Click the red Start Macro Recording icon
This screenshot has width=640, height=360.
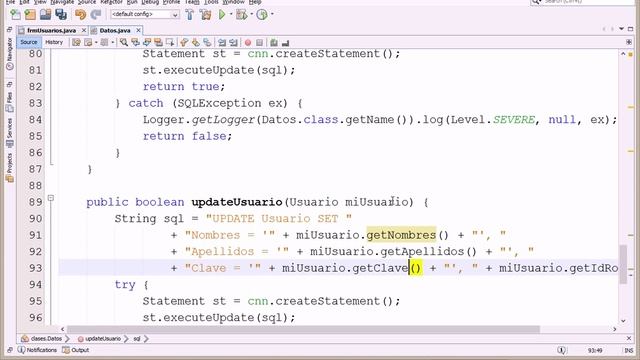point(248,42)
